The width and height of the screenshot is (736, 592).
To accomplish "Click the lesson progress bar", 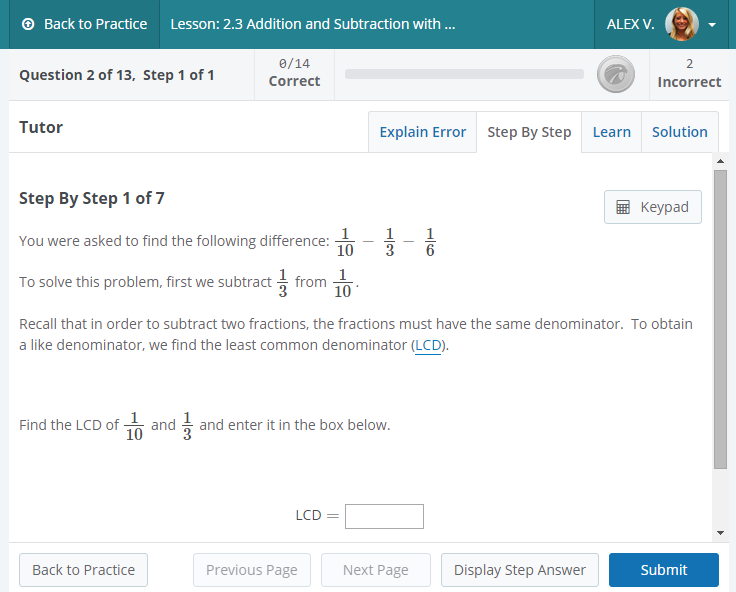I will (x=463, y=74).
